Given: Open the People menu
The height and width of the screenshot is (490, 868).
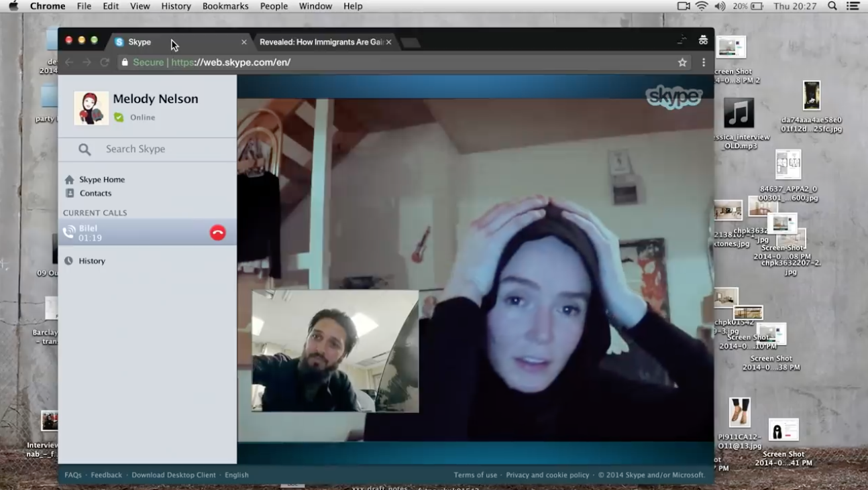Looking at the screenshot, I should [274, 6].
